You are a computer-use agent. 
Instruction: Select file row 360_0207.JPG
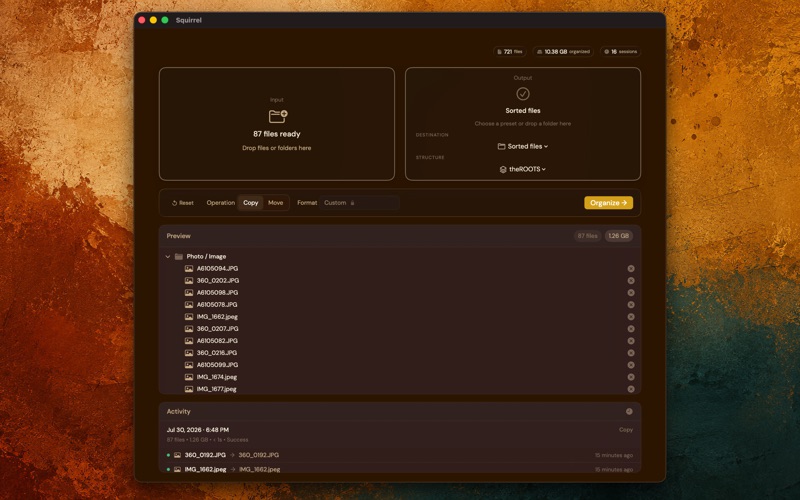tap(399, 329)
